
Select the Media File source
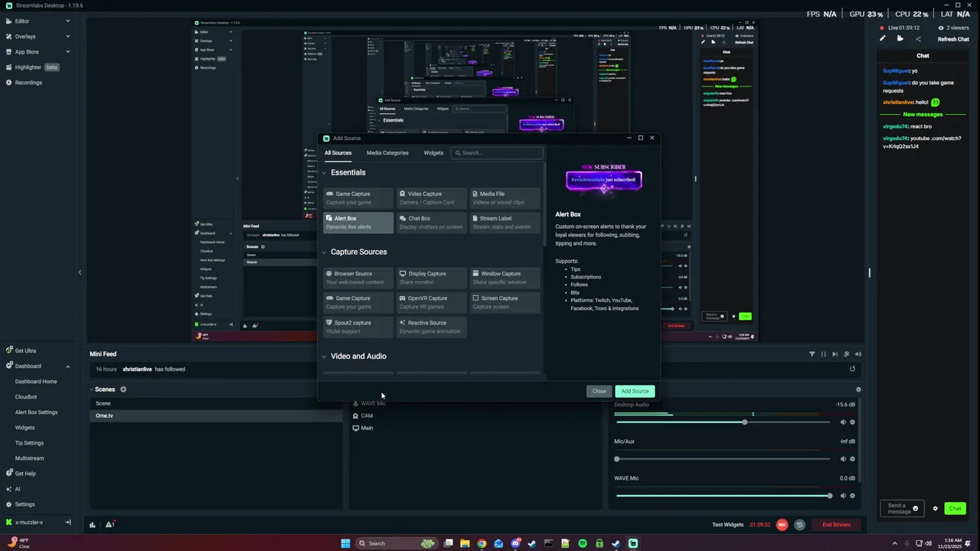505,197
